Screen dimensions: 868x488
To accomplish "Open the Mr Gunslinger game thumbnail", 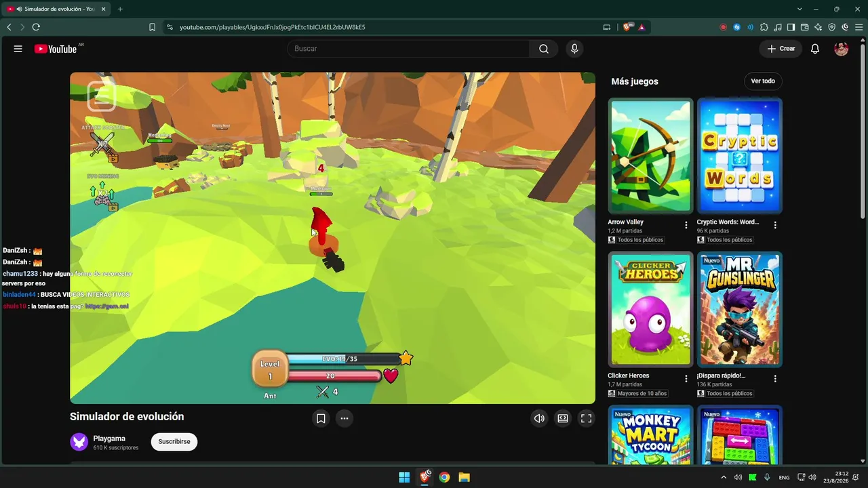I will [x=739, y=310].
